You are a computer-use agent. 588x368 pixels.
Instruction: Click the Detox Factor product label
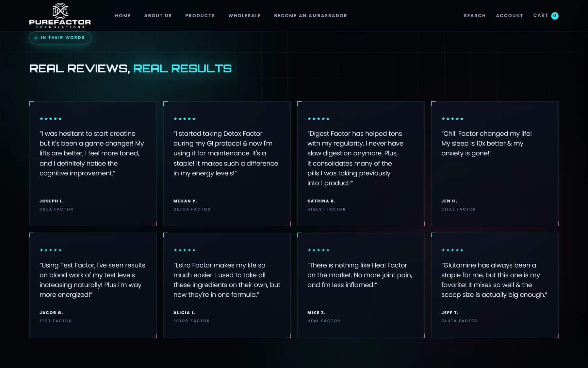192,209
